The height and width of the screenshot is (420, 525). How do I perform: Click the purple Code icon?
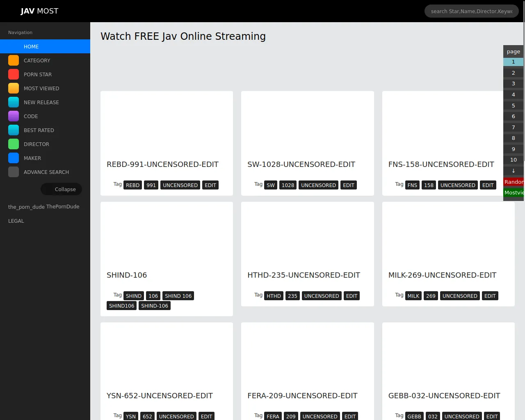click(14, 116)
